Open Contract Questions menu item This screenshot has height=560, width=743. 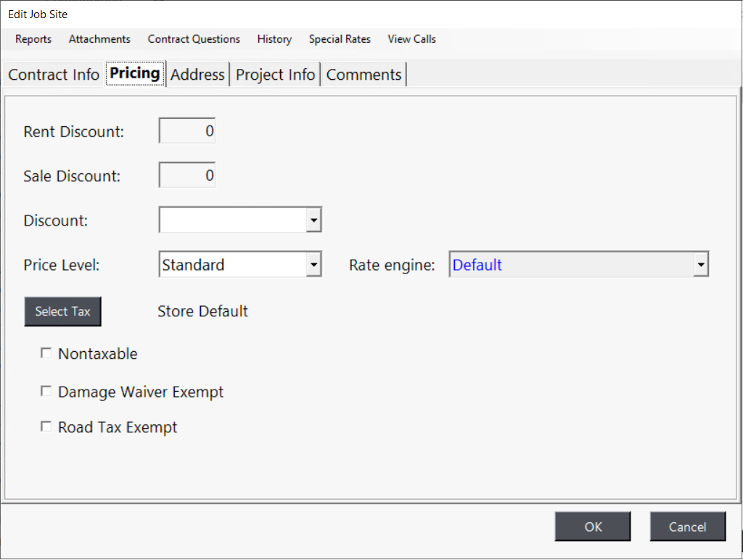coord(194,39)
